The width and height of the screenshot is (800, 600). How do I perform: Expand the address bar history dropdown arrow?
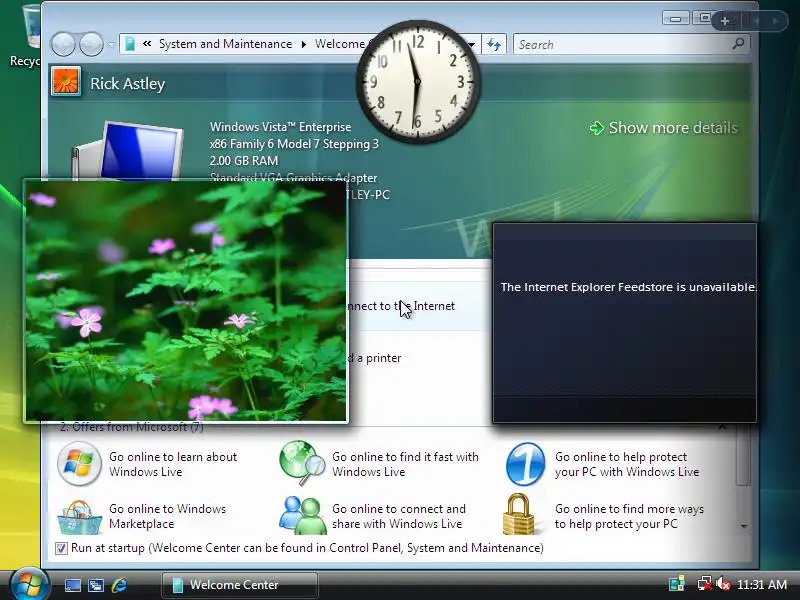click(x=472, y=44)
